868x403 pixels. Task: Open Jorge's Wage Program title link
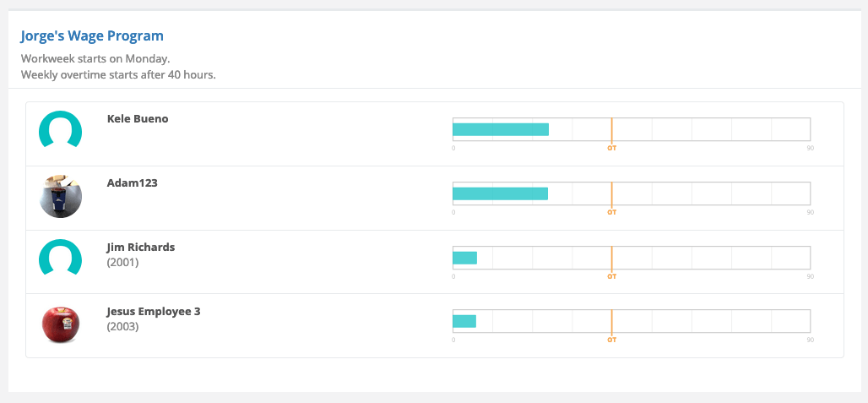(x=92, y=36)
